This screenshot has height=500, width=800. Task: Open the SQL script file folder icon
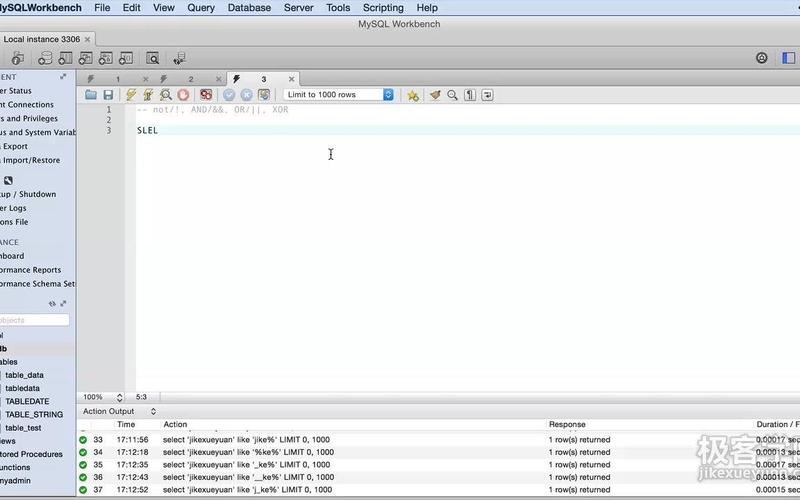pos(91,95)
